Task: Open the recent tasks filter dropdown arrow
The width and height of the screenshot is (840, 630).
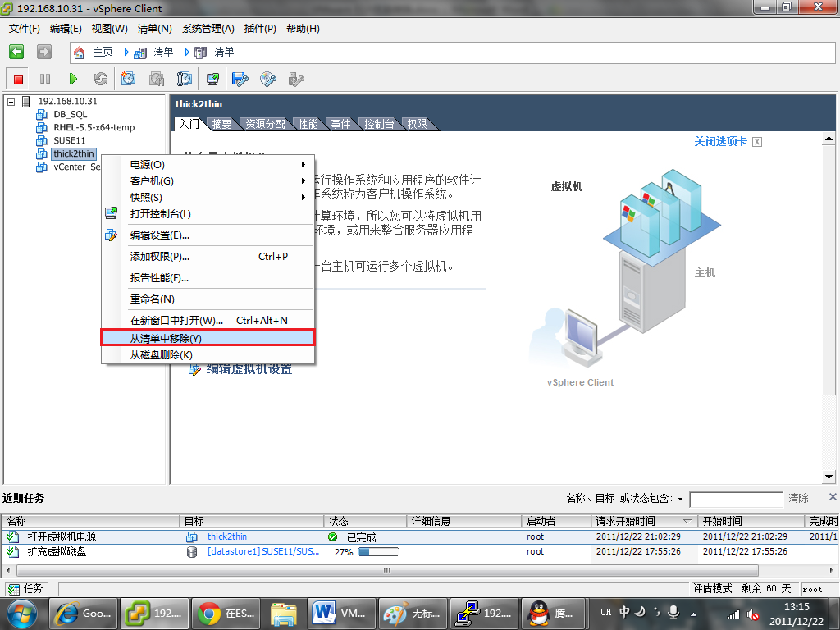Action: [680, 499]
